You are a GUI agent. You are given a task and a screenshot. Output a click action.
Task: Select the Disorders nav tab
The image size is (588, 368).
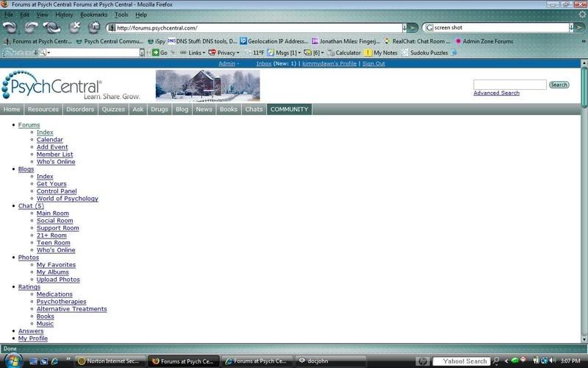tap(80, 109)
